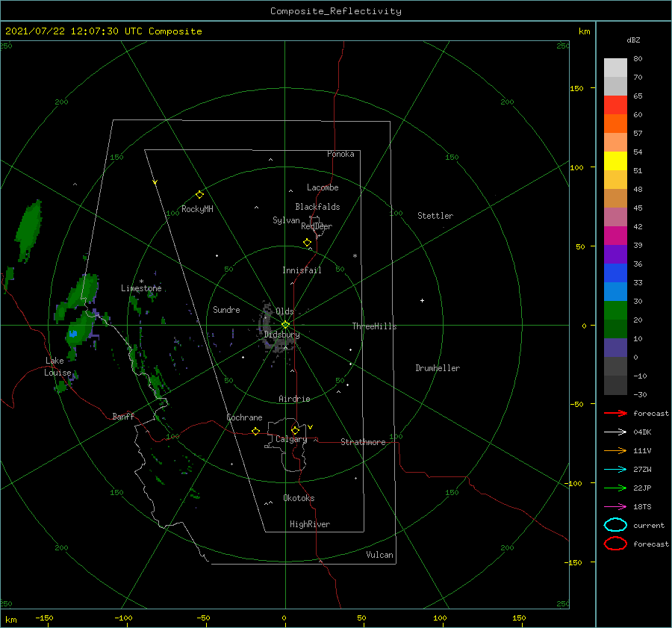
Task: Pick the red 65-60 dBZ color swatch
Action: click(x=615, y=105)
